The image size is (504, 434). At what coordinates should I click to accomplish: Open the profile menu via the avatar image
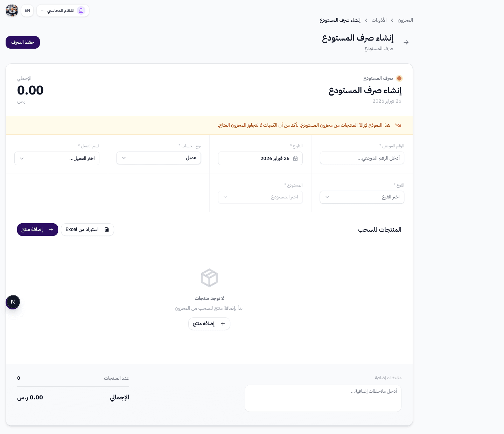click(x=12, y=10)
